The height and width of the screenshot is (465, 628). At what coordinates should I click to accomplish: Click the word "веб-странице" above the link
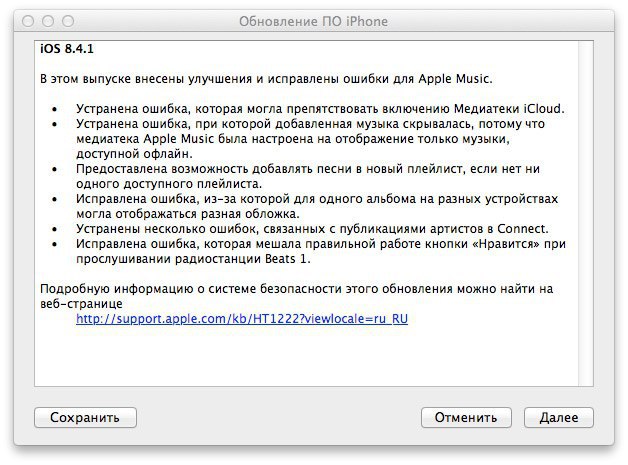pos(81,303)
